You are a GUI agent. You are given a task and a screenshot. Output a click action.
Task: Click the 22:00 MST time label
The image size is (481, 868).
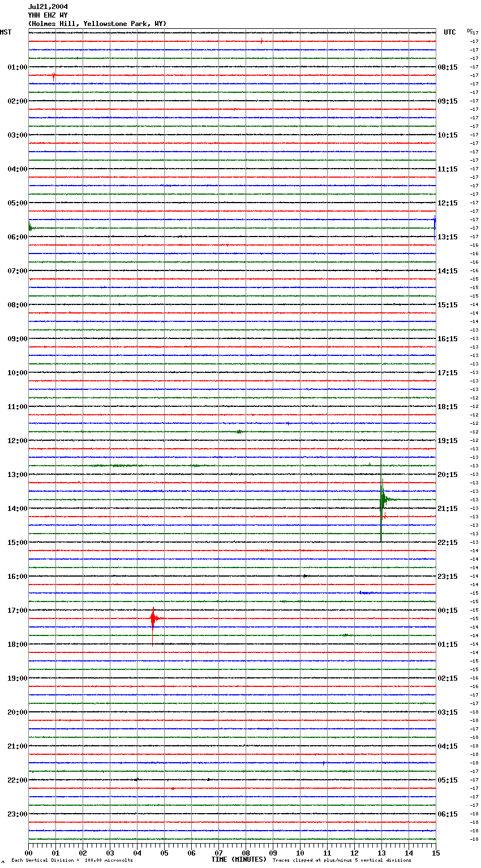click(18, 780)
